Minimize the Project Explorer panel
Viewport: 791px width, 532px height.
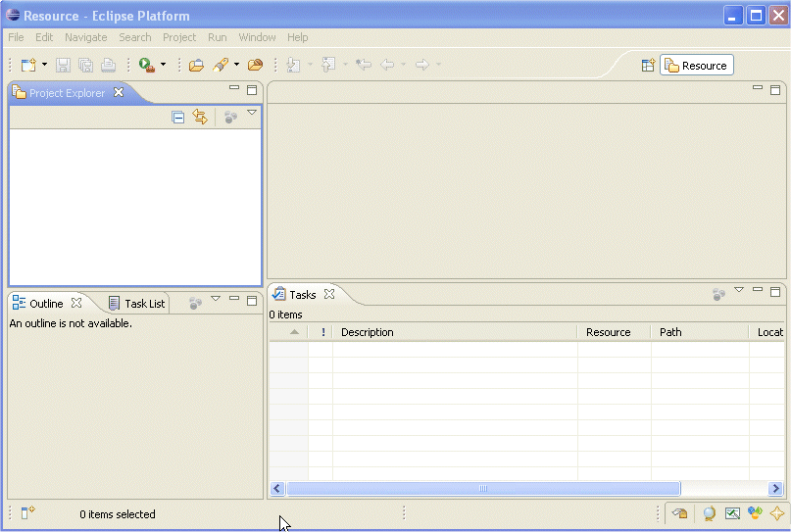234,88
